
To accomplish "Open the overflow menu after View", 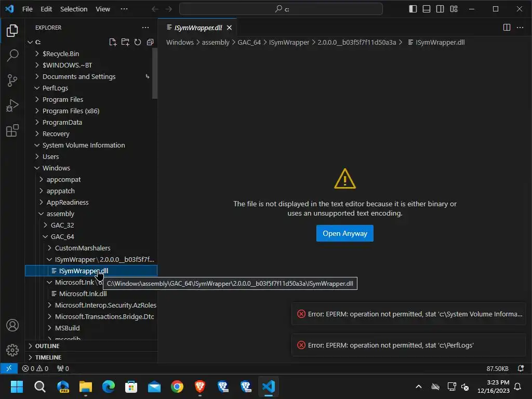I will [124, 9].
